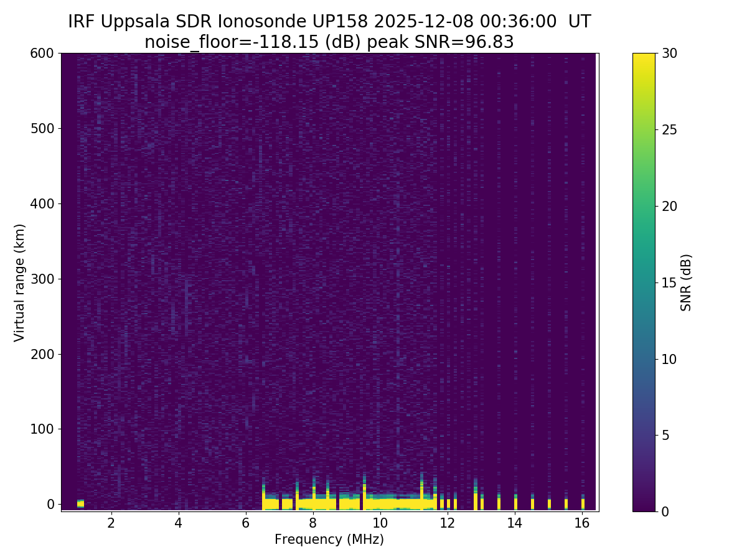This screenshot has width=747, height=560.
Task: Click the plot title mentioning IRF Uppsala
Action: 329,22
